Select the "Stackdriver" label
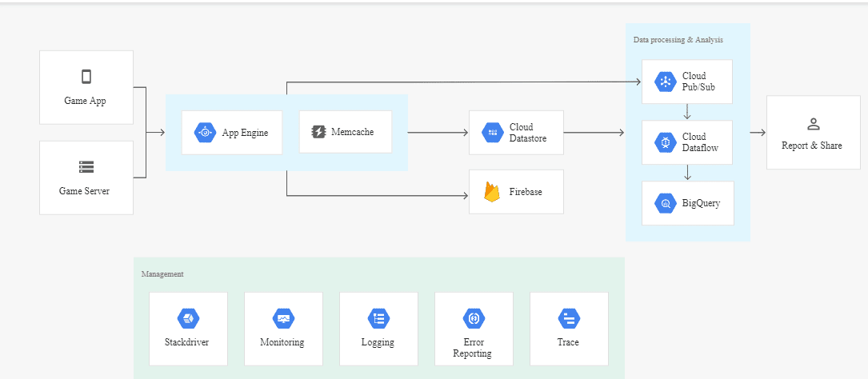This screenshot has height=379, width=868. [x=187, y=342]
